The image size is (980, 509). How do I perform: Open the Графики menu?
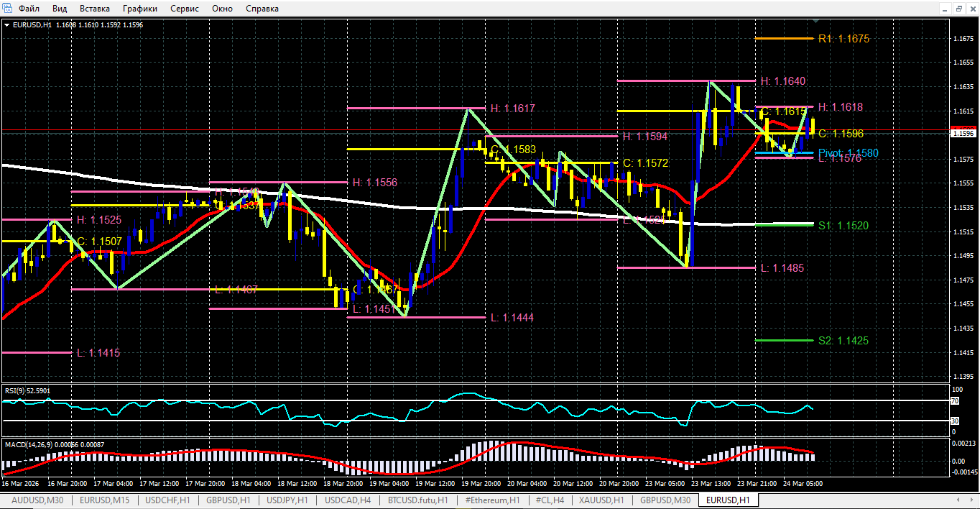coord(140,9)
